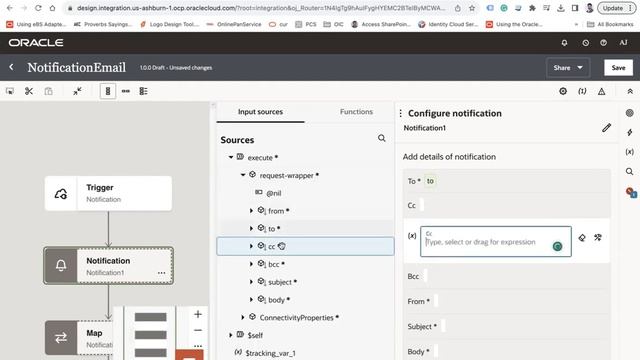
Task: Edit the Notification1 name with pencil icon
Action: click(607, 128)
